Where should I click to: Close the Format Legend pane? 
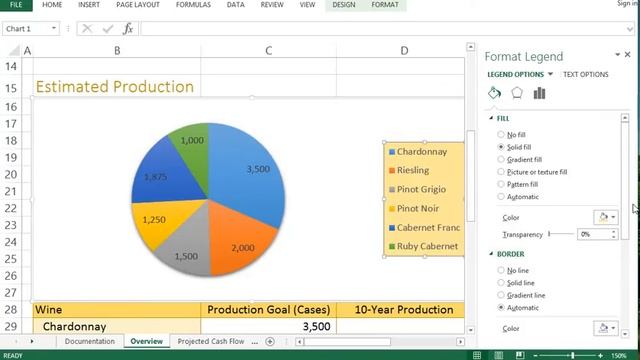pyautogui.click(x=628, y=54)
